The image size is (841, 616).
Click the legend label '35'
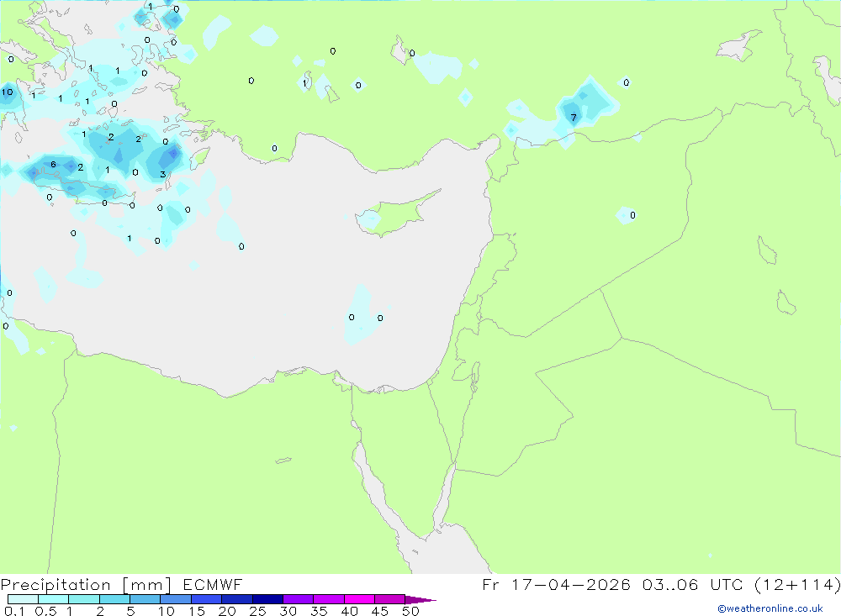tap(319, 611)
